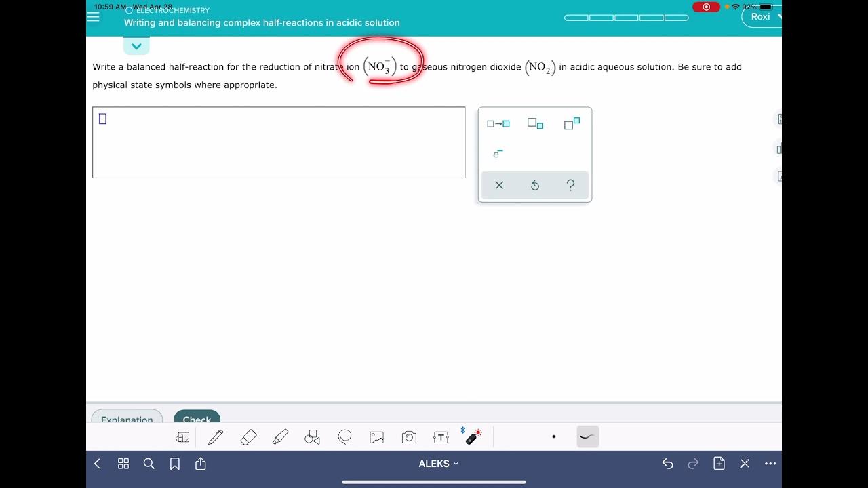Screen dimensions: 868x488
Task: Clear the answer with X button
Action: (x=499, y=185)
